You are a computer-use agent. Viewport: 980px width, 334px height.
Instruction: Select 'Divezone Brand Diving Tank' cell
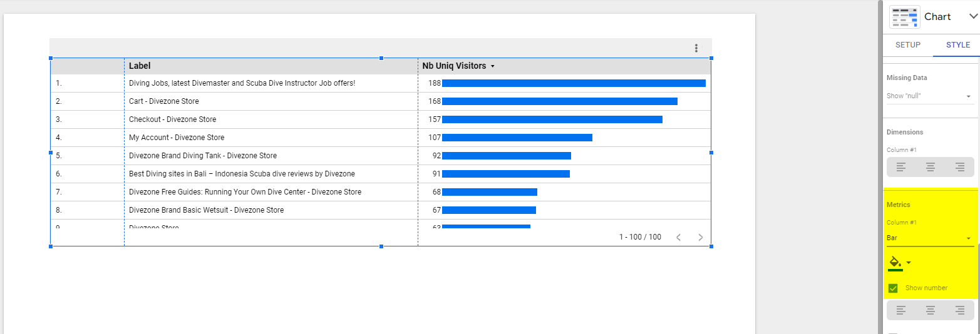203,156
